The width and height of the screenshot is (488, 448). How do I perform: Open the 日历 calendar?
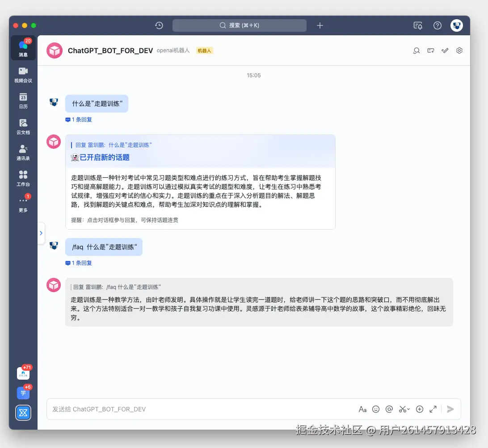[23, 100]
